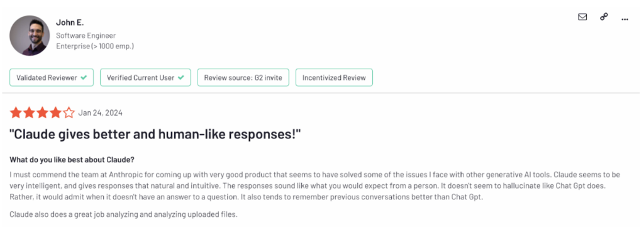Image resolution: width=644 pixels, height=229 pixels.
Task: Copy review link via chain icon
Action: point(604,17)
